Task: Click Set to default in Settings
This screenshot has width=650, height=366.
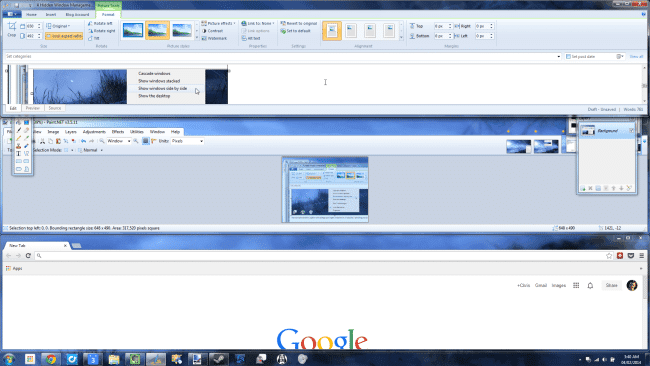Action: [296, 31]
